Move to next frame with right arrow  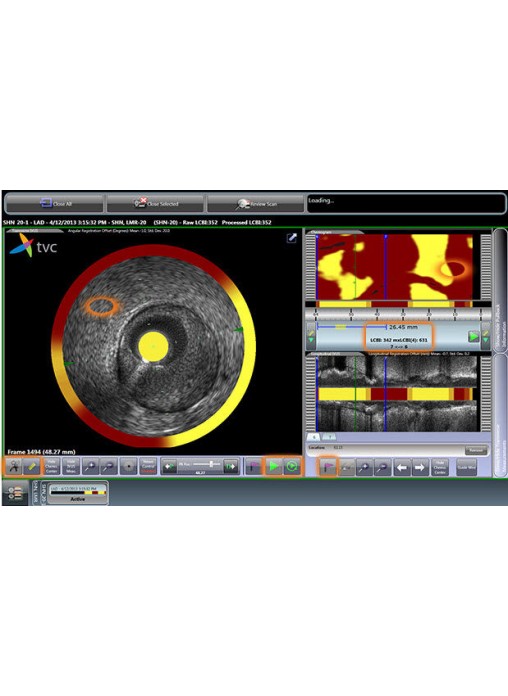pos(420,467)
